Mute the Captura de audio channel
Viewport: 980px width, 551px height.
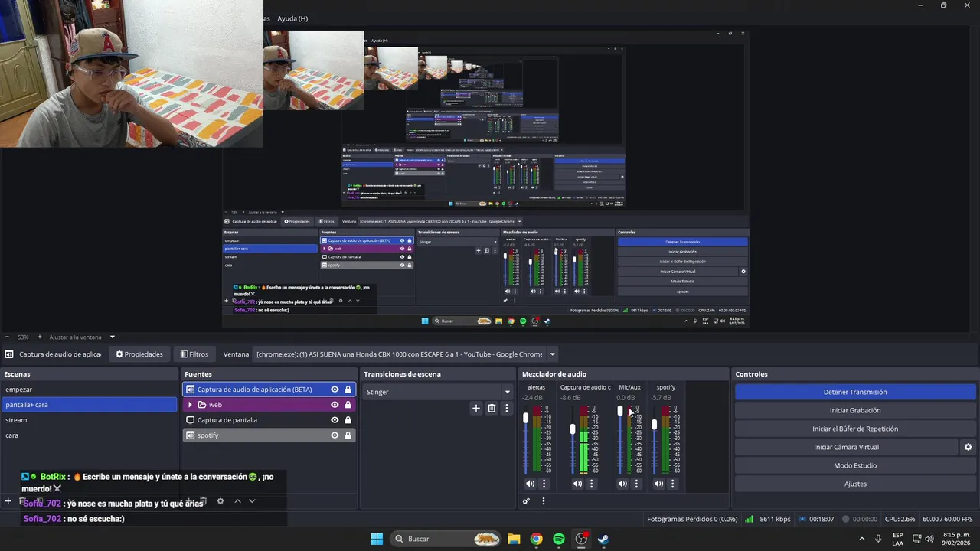(x=577, y=484)
